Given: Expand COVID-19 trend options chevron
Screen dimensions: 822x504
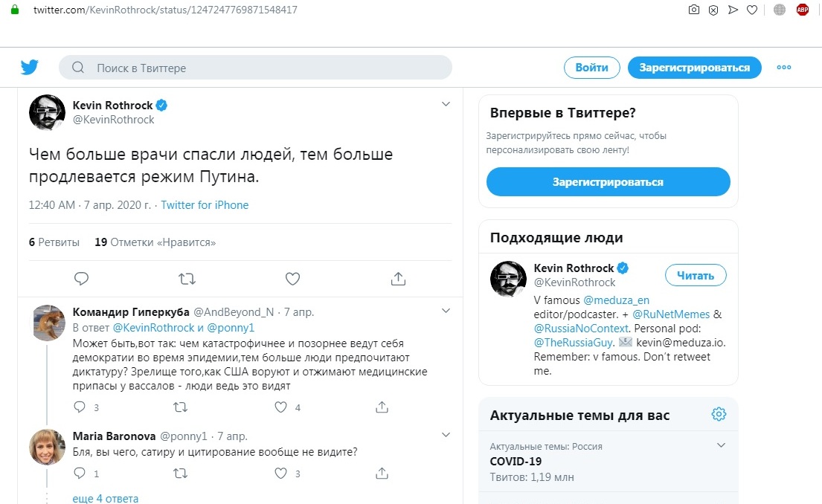Looking at the screenshot, I should [721, 445].
